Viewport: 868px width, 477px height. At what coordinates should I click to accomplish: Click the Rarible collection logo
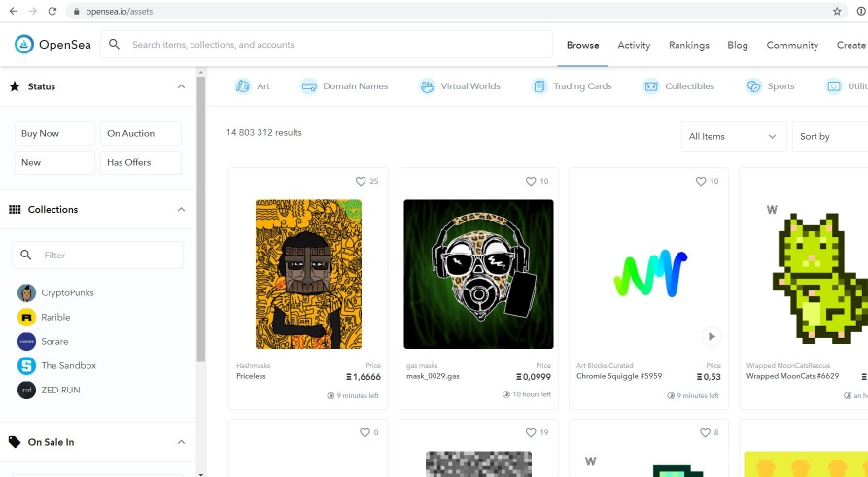[26, 317]
